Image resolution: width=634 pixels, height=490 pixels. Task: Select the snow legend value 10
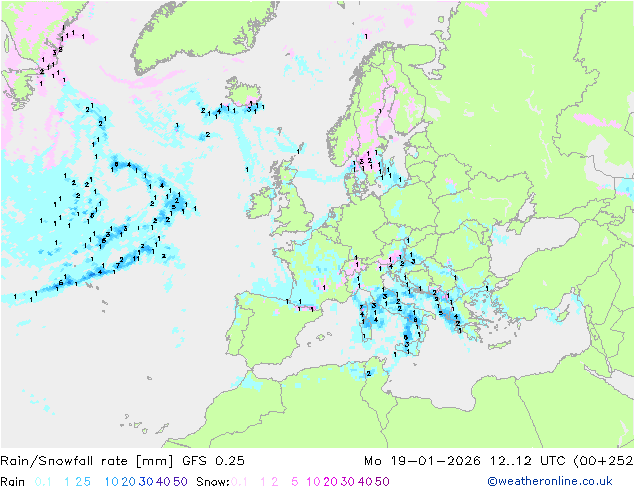313,482
